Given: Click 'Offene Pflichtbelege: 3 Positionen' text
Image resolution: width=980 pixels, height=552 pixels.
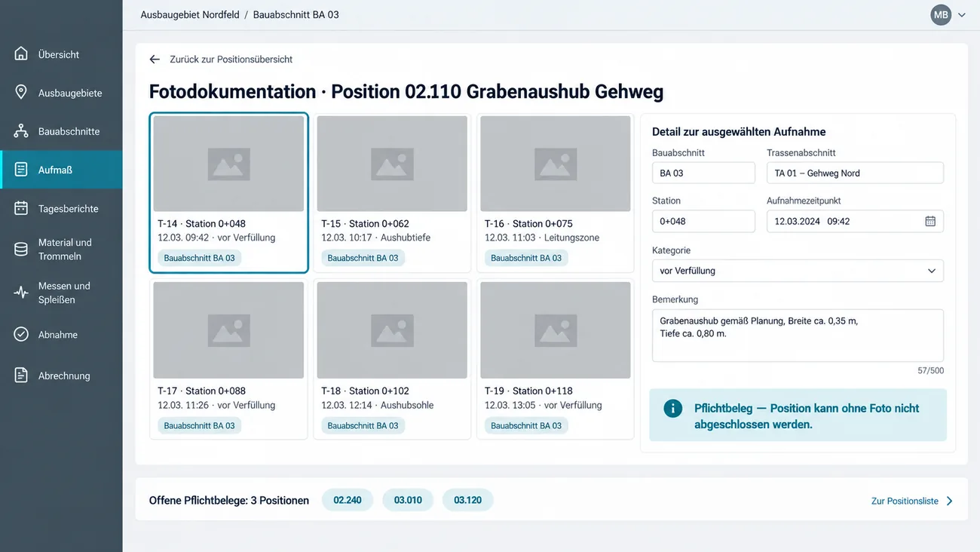Looking at the screenshot, I should pos(229,500).
